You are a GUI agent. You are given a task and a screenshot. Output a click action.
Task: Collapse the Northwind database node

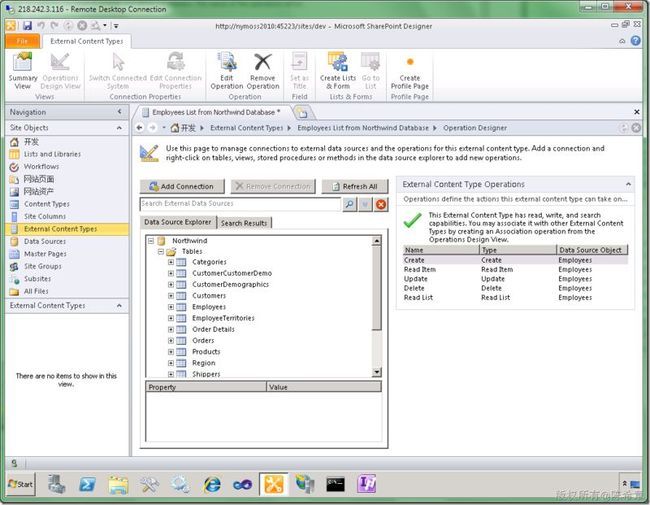pyautogui.click(x=151, y=240)
